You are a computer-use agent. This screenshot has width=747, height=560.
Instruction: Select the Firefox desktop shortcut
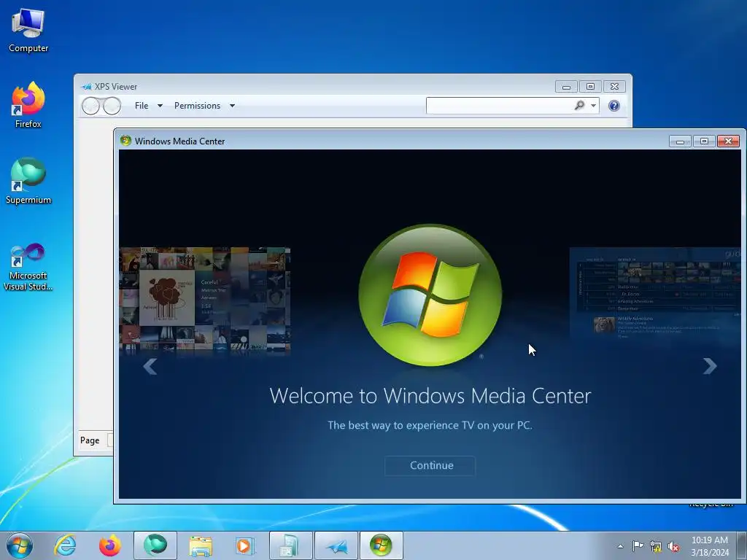[x=28, y=105]
